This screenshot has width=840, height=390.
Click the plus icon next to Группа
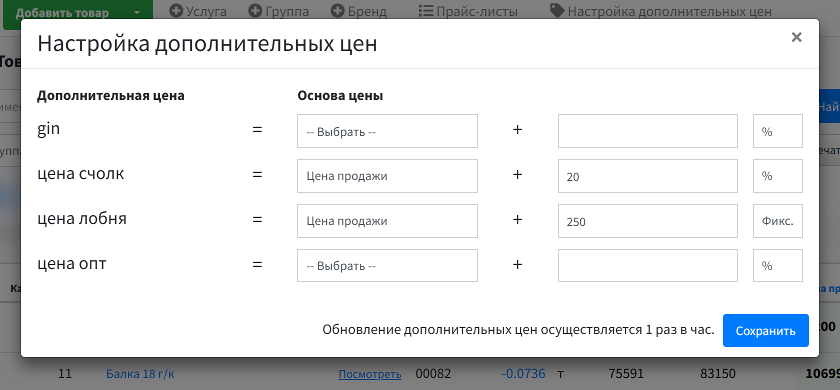[256, 11]
